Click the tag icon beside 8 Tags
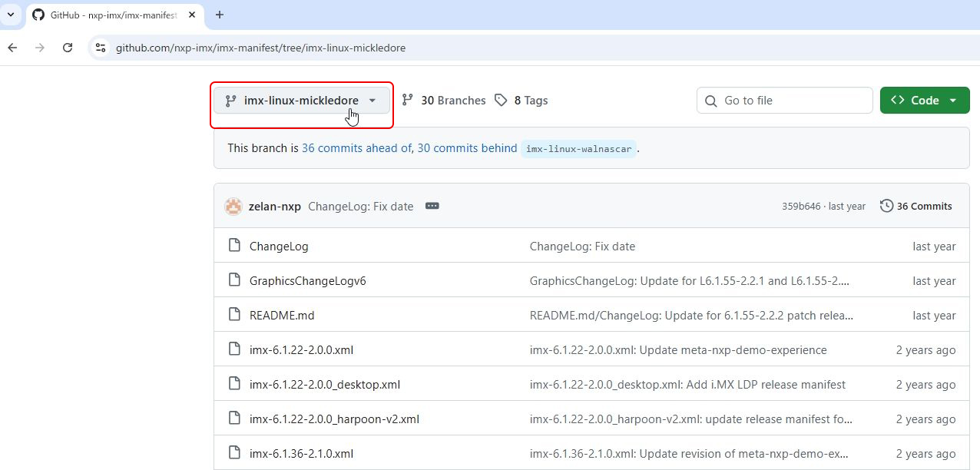This screenshot has width=980, height=470. [501, 101]
